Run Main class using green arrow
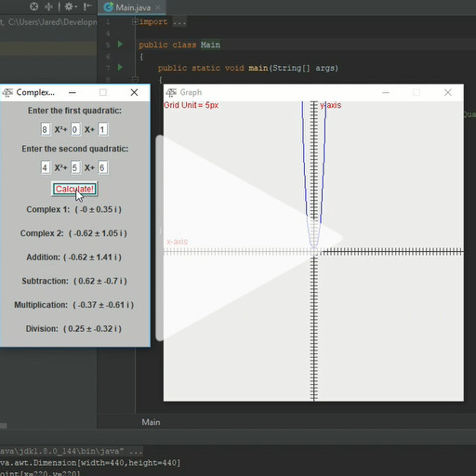Screen dimensions: 476x476 point(120,45)
